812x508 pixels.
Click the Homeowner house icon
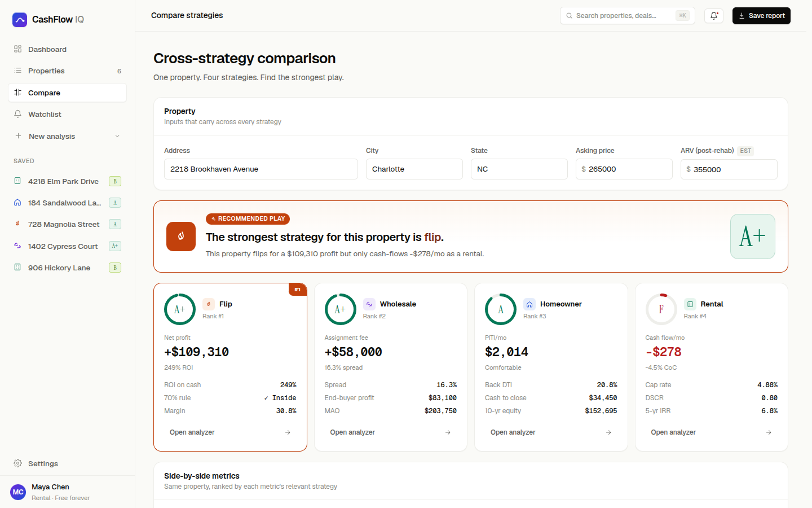point(529,304)
